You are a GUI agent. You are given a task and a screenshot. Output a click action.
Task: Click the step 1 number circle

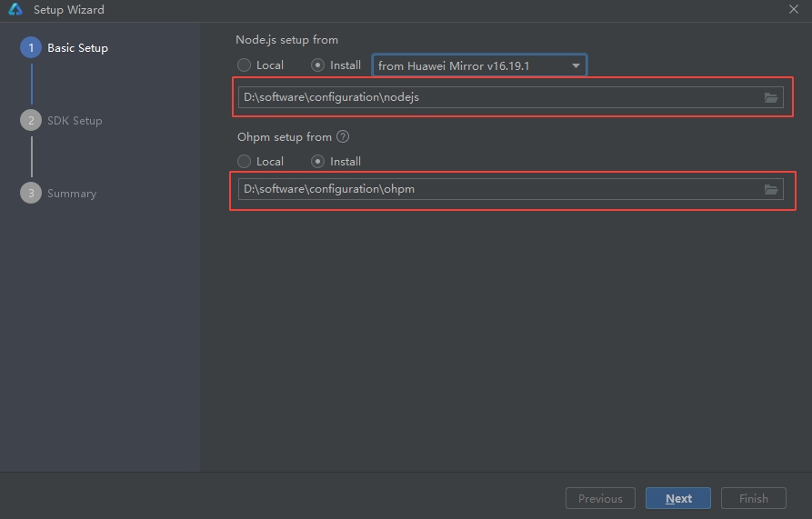(x=31, y=48)
